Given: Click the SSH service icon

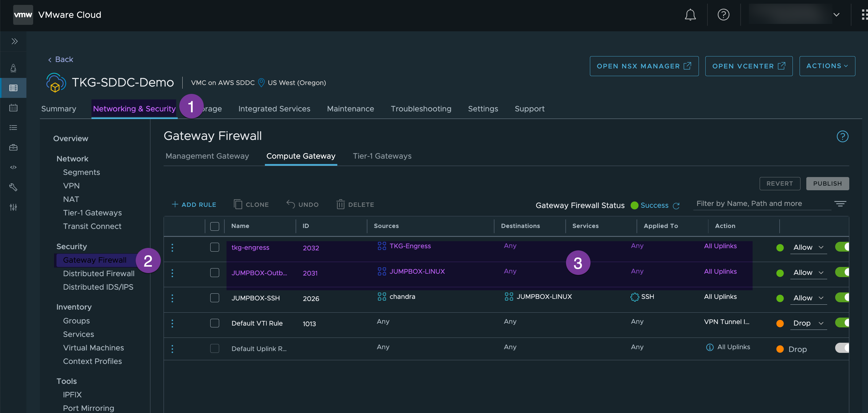Looking at the screenshot, I should (x=634, y=297).
